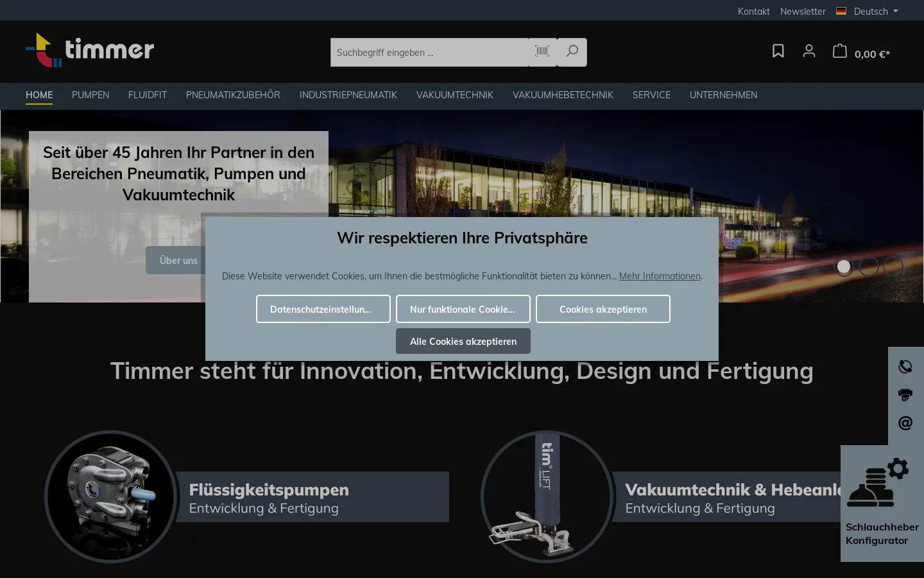This screenshot has width=924, height=578.
Task: Click the phone contact icon in sidebar
Action: (x=905, y=366)
